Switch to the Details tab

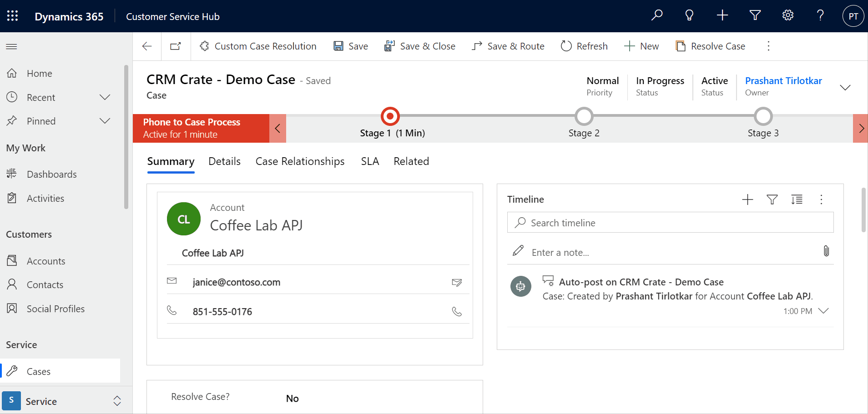224,161
